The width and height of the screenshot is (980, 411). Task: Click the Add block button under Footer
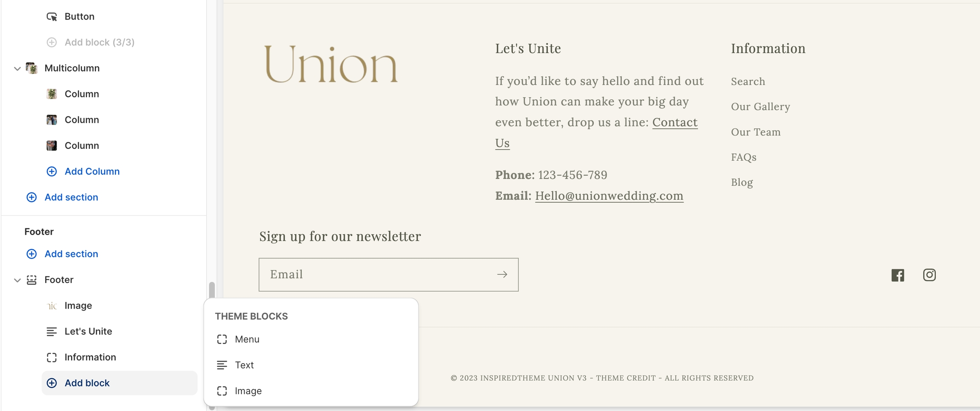point(87,383)
